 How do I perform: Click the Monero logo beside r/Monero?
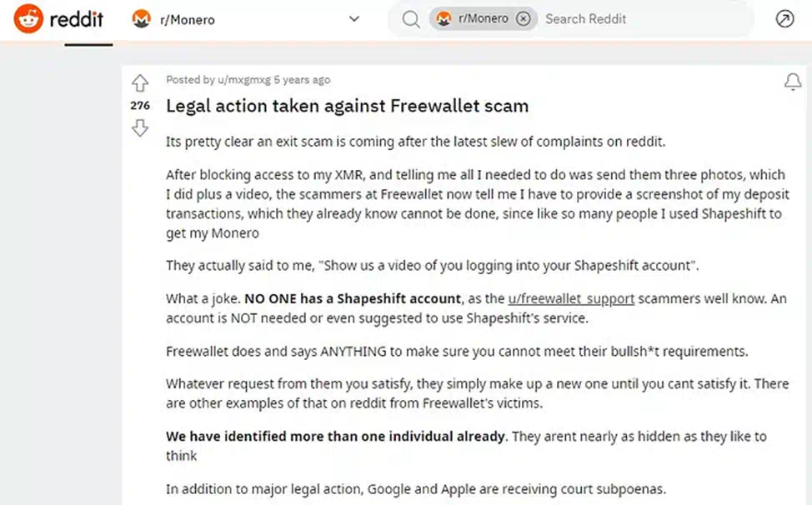[142, 19]
